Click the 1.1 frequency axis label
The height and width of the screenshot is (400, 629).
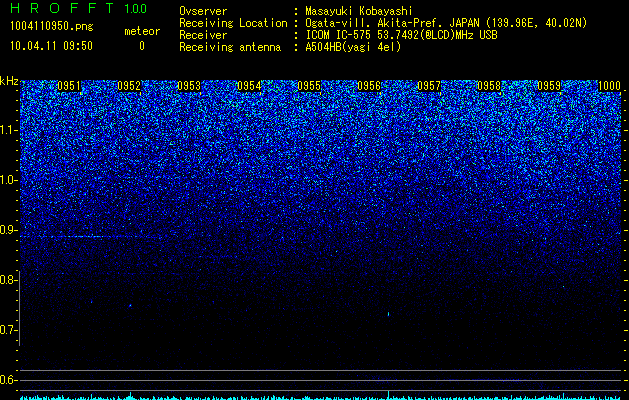(x=8, y=130)
